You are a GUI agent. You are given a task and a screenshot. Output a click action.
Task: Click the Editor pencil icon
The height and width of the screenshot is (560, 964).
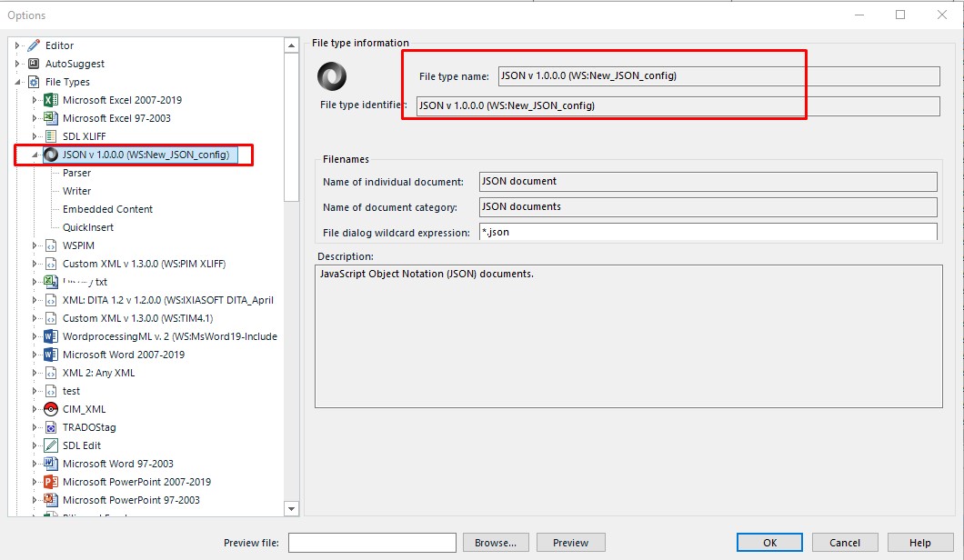point(34,45)
